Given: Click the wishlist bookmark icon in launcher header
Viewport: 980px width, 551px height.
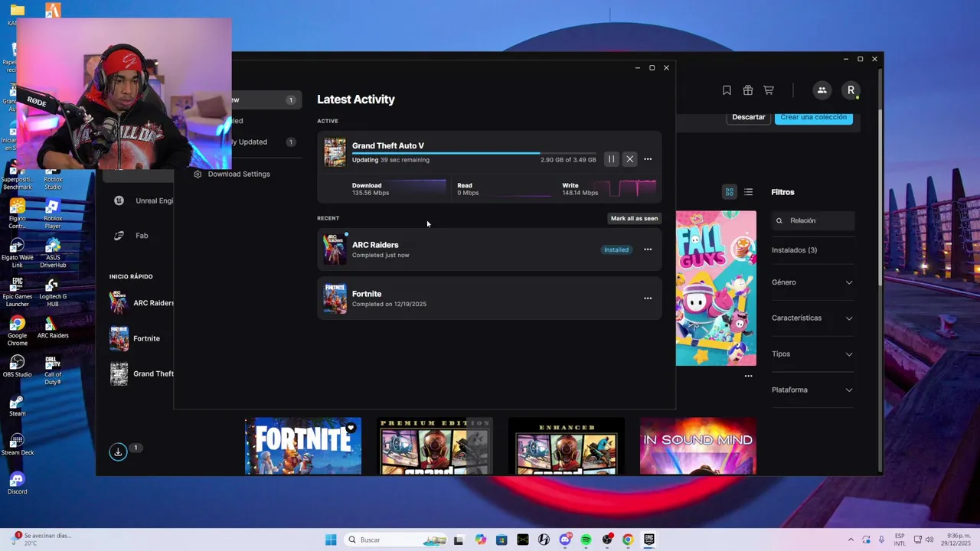Looking at the screenshot, I should tap(727, 90).
